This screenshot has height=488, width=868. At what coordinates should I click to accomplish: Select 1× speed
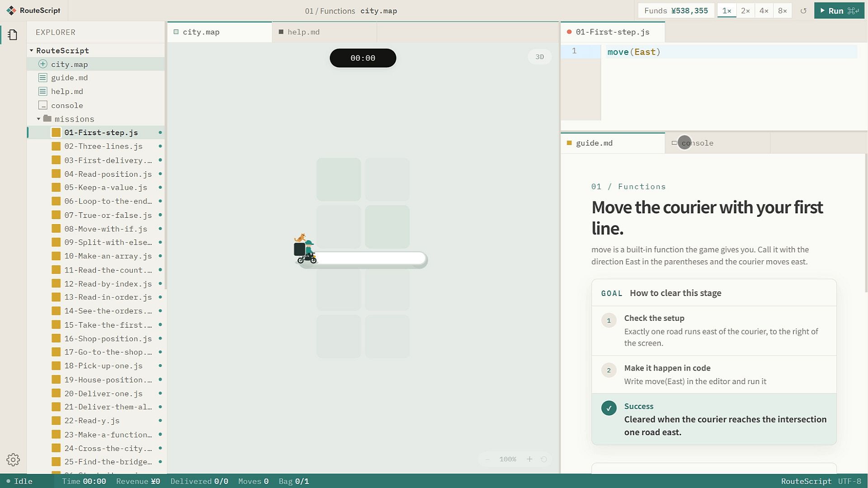[726, 10]
